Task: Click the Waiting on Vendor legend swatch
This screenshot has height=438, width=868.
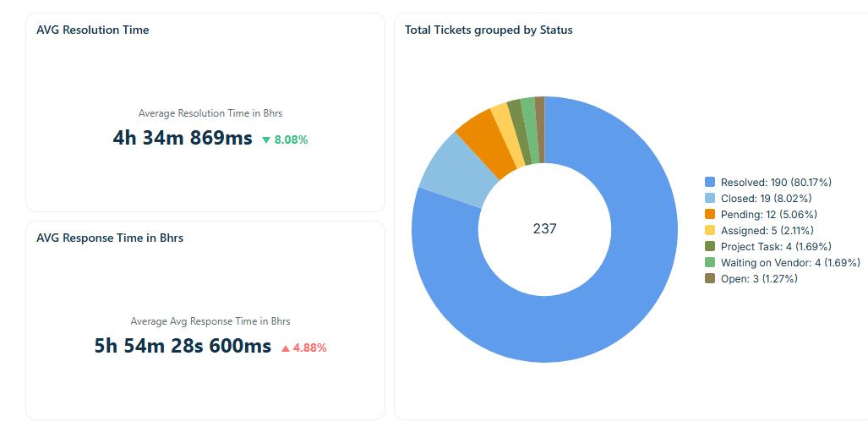Action: [x=710, y=262]
